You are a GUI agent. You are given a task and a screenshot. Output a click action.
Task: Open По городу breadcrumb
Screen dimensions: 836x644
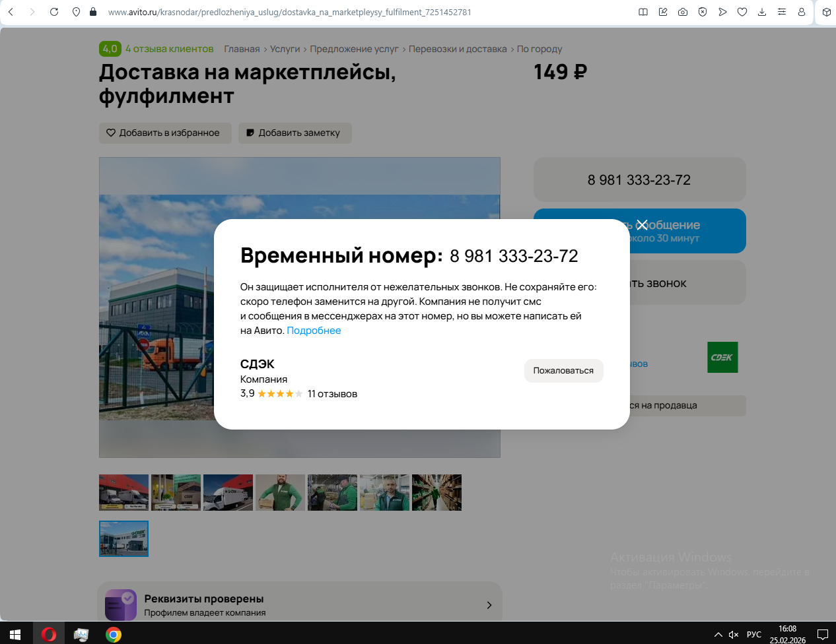pos(540,49)
